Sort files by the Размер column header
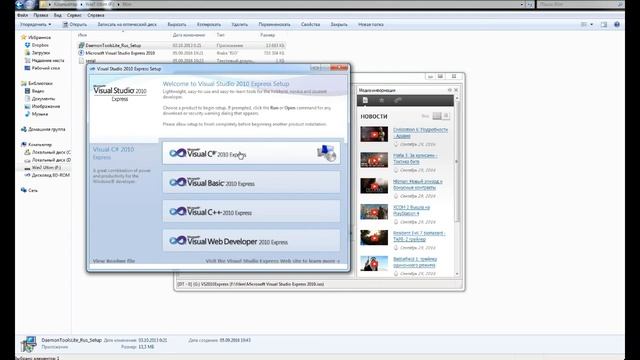The height and width of the screenshot is (360, 640). (x=267, y=35)
